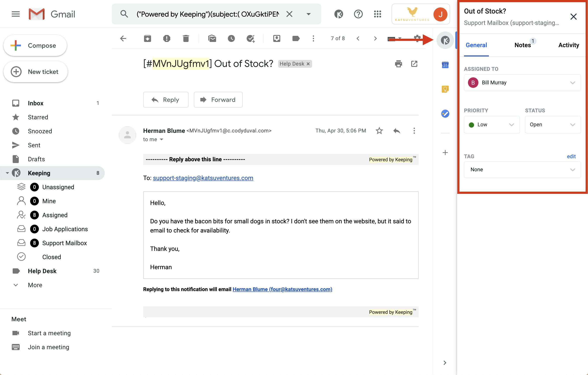Click the Compose button
Image resolution: width=588 pixels, height=375 pixels.
point(35,45)
